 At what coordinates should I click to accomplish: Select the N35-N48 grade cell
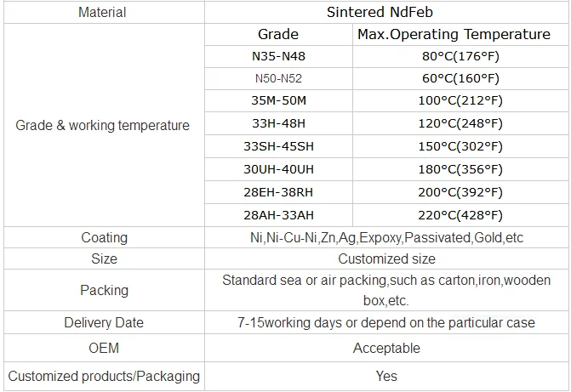pos(278,57)
